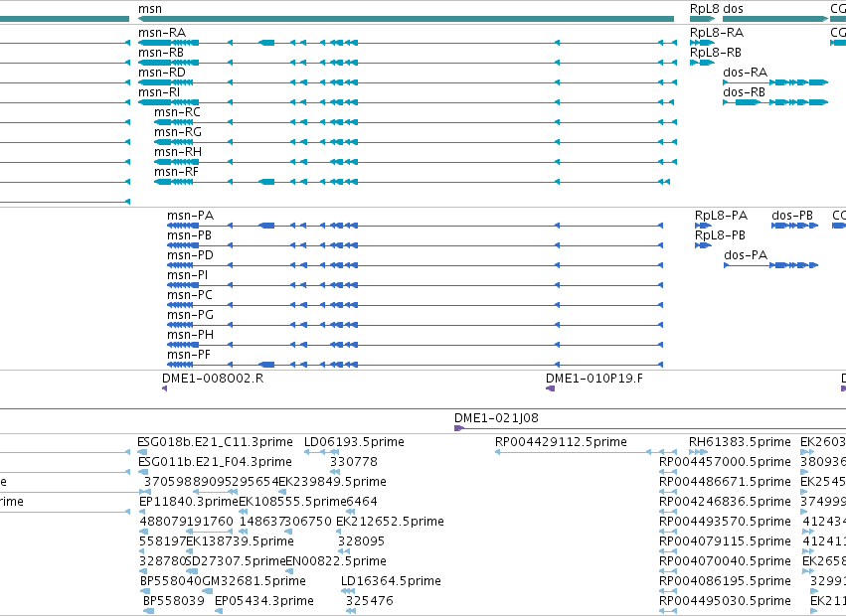Select transcript label msn-RC
The height and width of the screenshot is (616, 846).
click(x=177, y=112)
